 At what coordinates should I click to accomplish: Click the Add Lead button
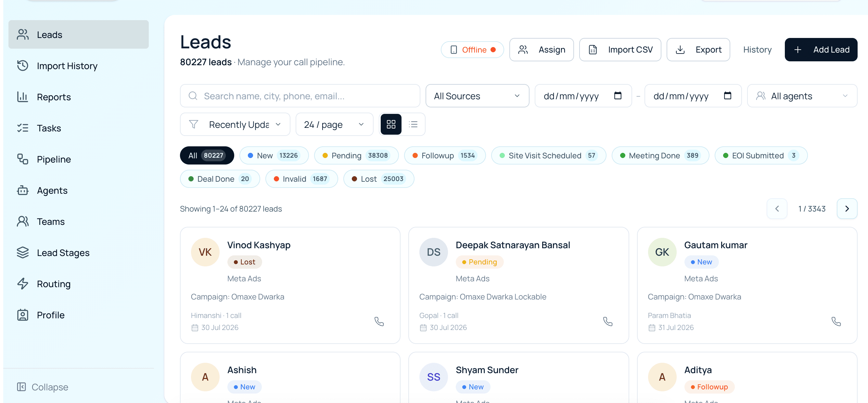pos(821,50)
